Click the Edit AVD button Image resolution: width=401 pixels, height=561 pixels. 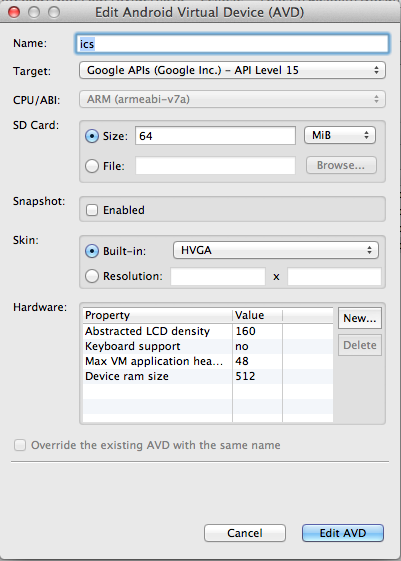[343, 533]
